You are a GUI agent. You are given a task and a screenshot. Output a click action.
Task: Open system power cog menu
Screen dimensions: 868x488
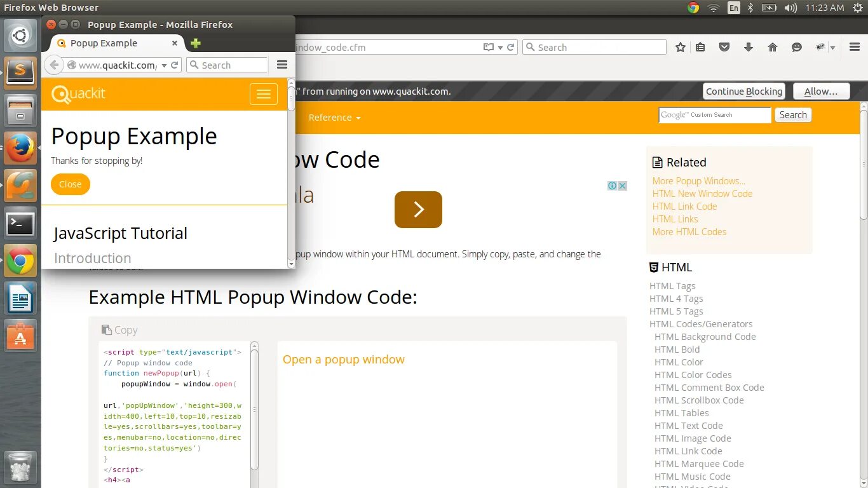[x=857, y=8]
